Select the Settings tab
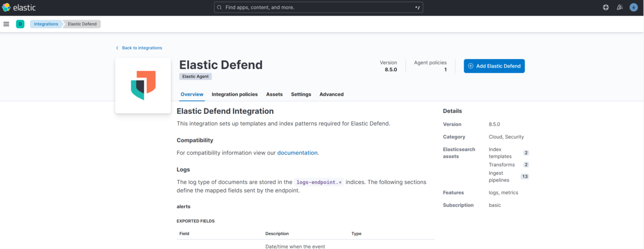The image size is (644, 249). 301,94
